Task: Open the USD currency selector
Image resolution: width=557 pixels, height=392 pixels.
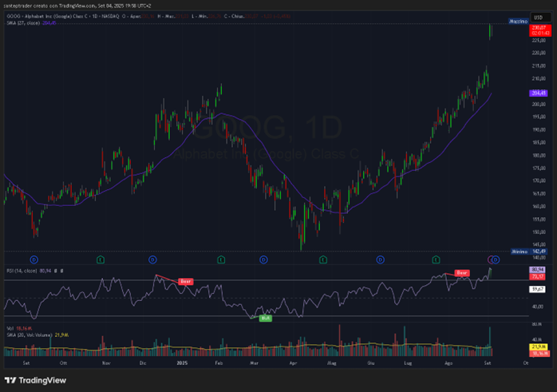Action: 539,18
